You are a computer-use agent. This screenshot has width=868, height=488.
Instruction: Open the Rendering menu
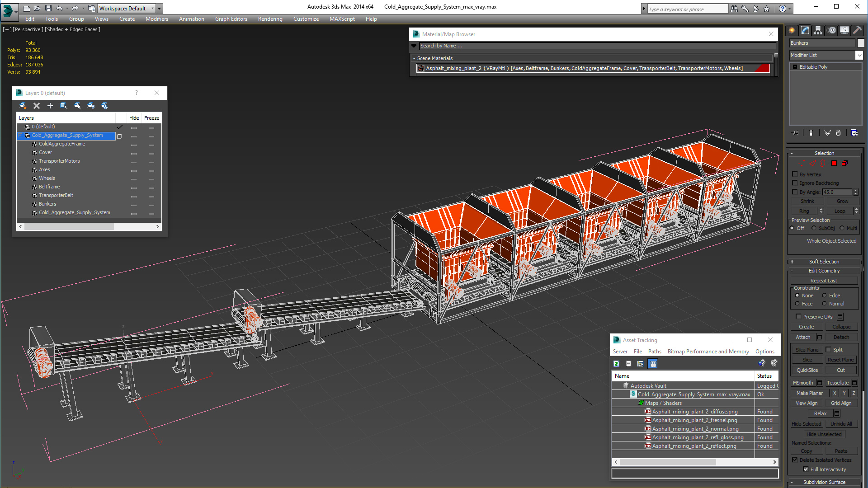coord(270,19)
